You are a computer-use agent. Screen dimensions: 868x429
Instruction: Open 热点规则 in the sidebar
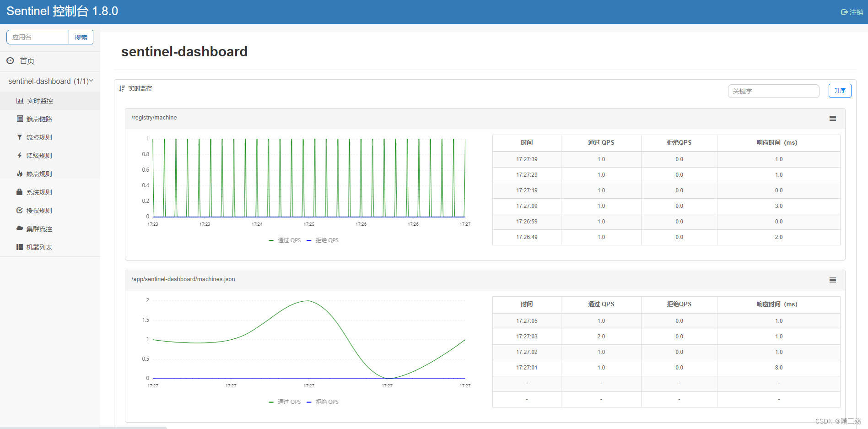(x=50, y=174)
